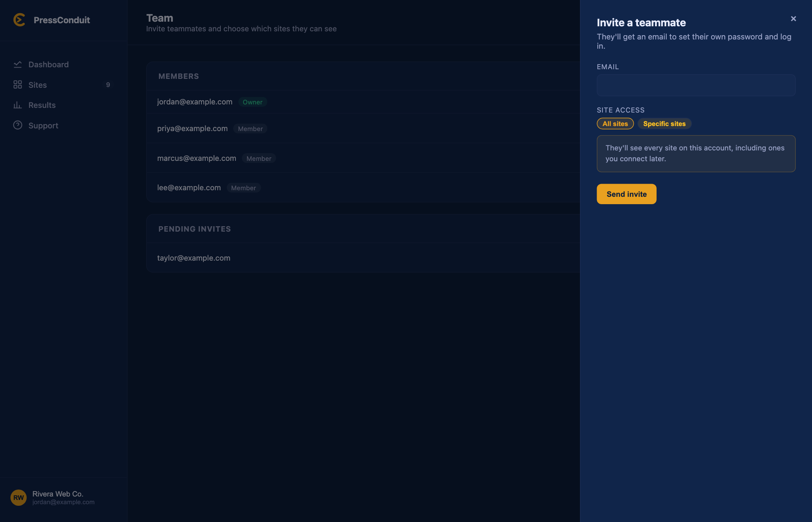This screenshot has height=522, width=812.
Task: Click the Dashboard chart icon
Action: point(18,65)
